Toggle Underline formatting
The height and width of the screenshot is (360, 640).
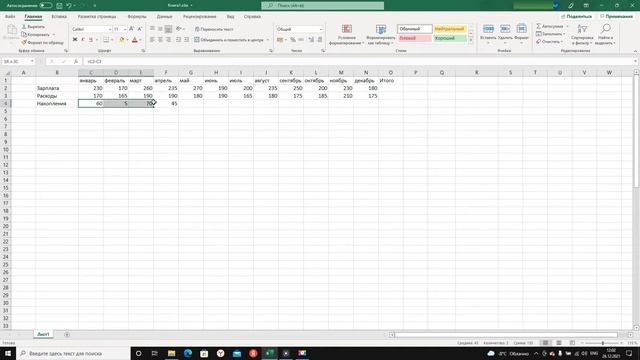coord(91,40)
